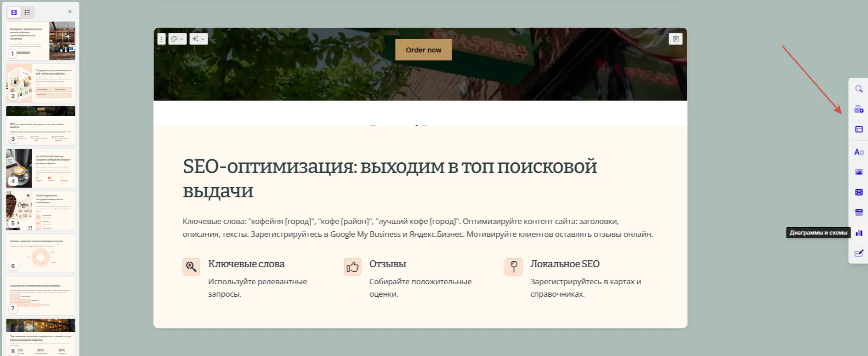The width and height of the screenshot is (868, 356).
Task: Expand the AI edit sparkle dropdown
Action: [199, 39]
